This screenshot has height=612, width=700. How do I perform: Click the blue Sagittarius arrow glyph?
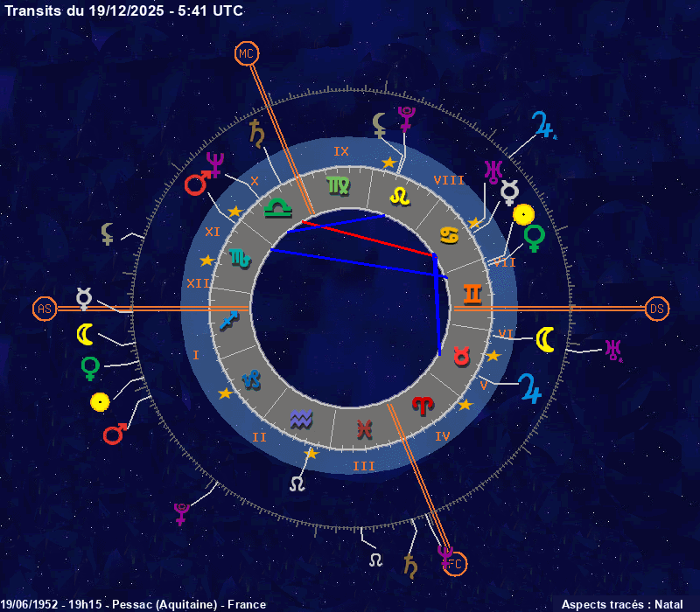coord(228,320)
